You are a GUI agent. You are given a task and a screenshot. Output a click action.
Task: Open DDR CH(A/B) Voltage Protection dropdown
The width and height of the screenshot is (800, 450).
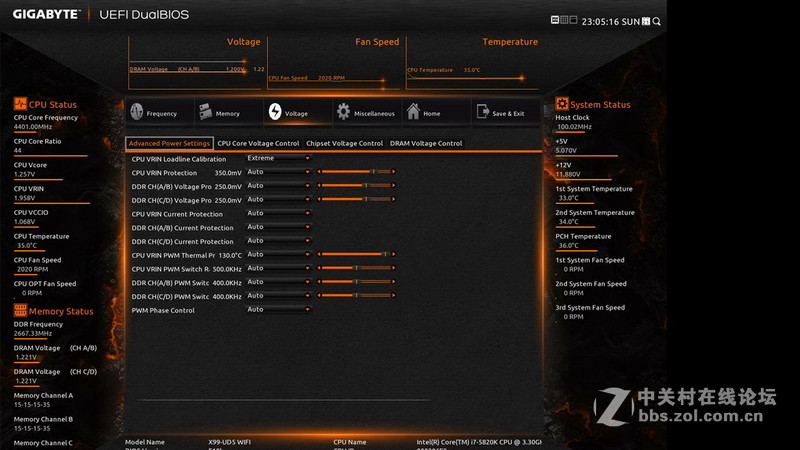[x=279, y=186]
